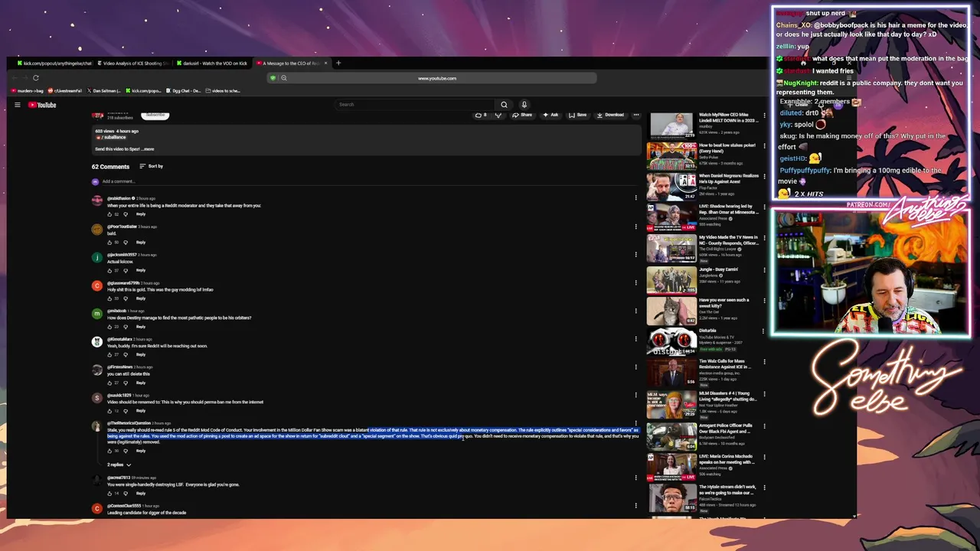980x551 pixels.
Task: Open a new browser tab
Action: pos(338,64)
